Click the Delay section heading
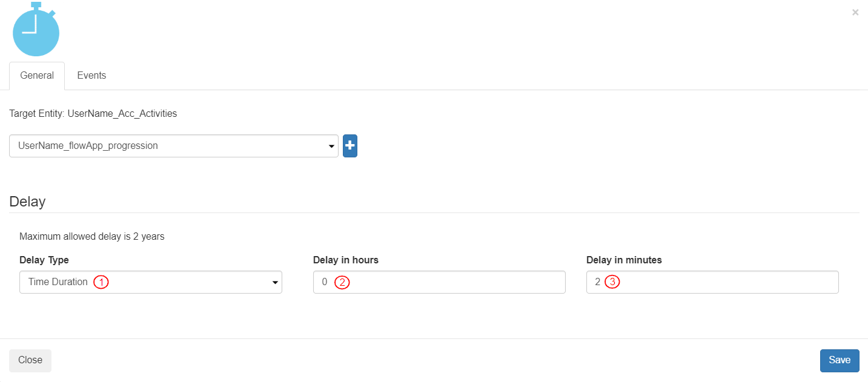This screenshot has width=868, height=382. (27, 202)
